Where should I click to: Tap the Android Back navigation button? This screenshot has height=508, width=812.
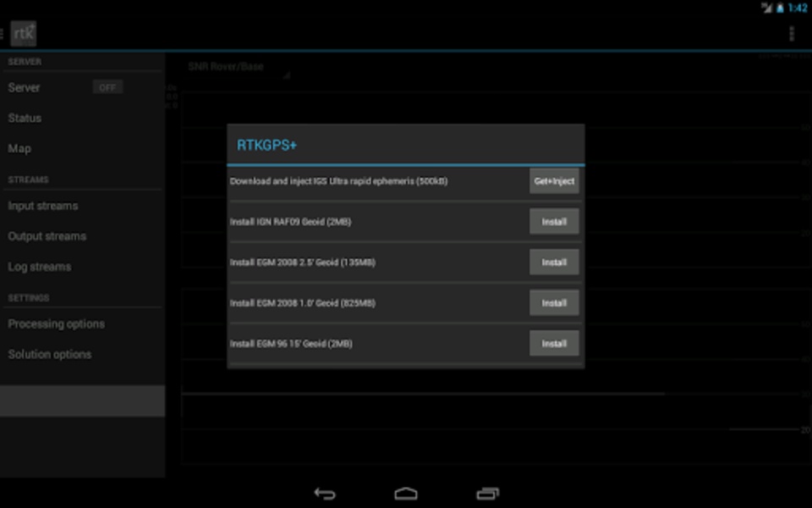(325, 494)
